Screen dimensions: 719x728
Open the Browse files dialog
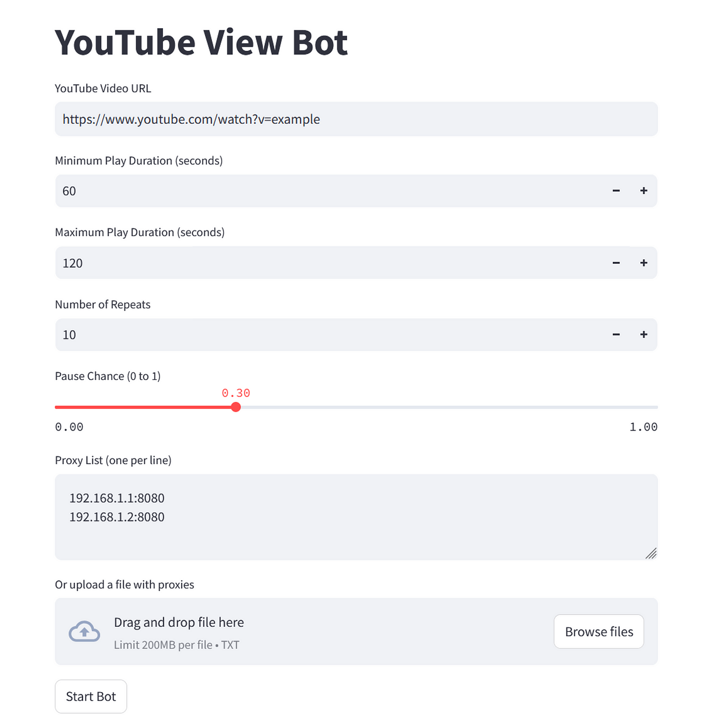pos(599,631)
